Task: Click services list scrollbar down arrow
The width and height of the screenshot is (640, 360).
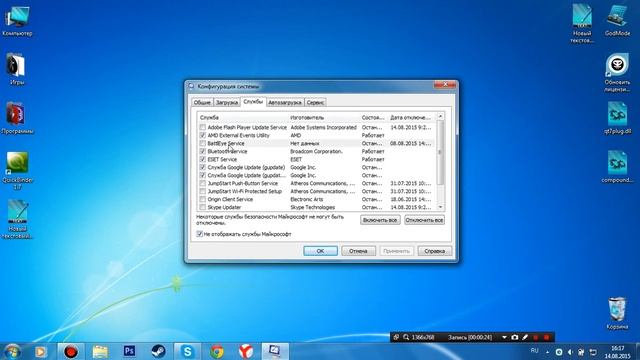Action: point(440,207)
